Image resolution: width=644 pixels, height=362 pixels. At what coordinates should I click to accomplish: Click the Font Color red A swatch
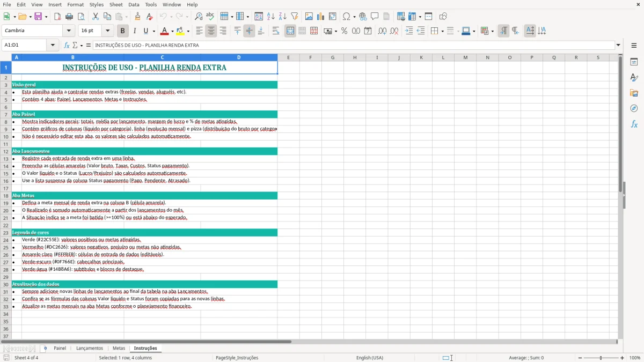[164, 31]
